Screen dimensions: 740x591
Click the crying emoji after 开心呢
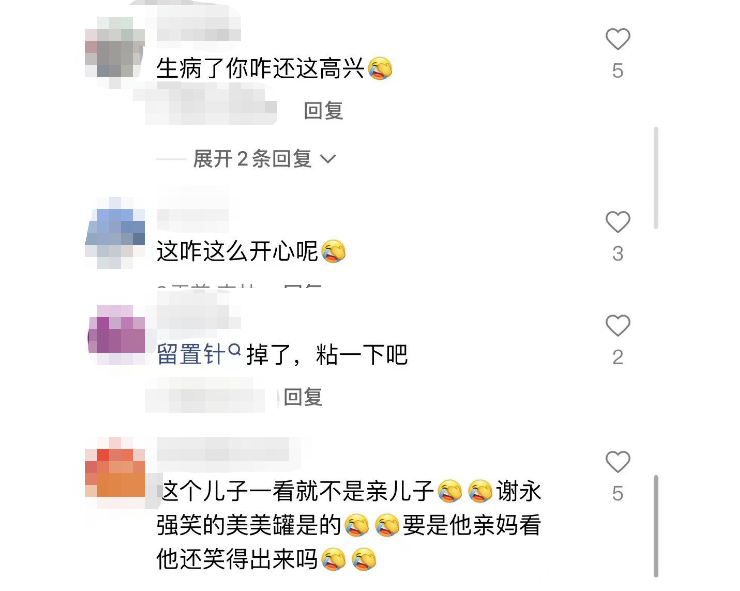(334, 251)
